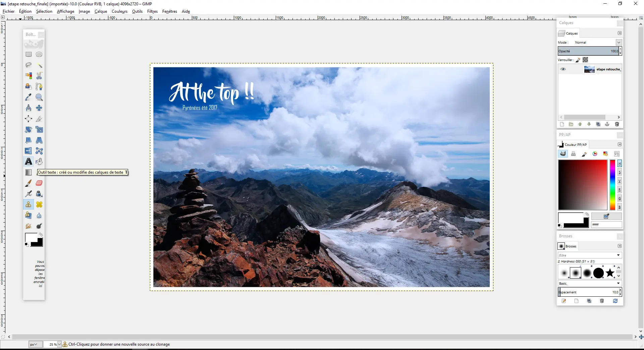Duplicate the layer from the Layers panel
644x350 pixels.
click(x=598, y=124)
